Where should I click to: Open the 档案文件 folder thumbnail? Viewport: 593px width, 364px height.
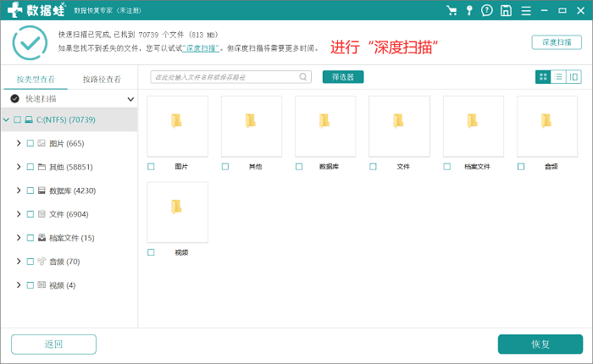(x=474, y=126)
